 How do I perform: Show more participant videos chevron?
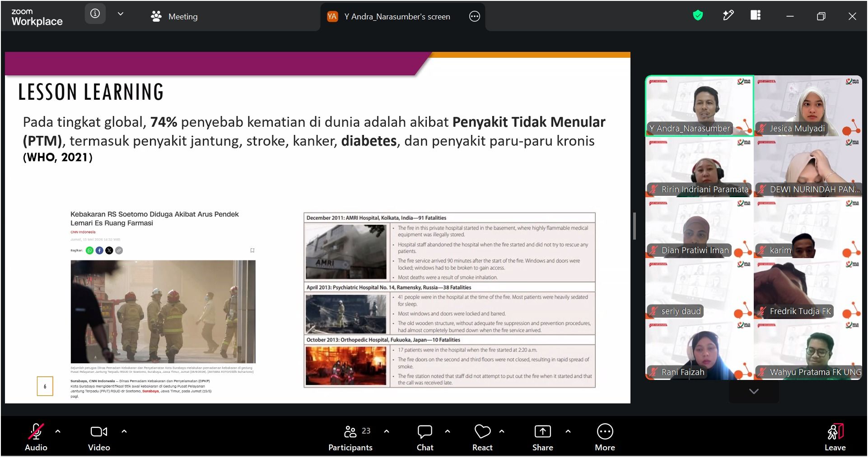point(754,391)
